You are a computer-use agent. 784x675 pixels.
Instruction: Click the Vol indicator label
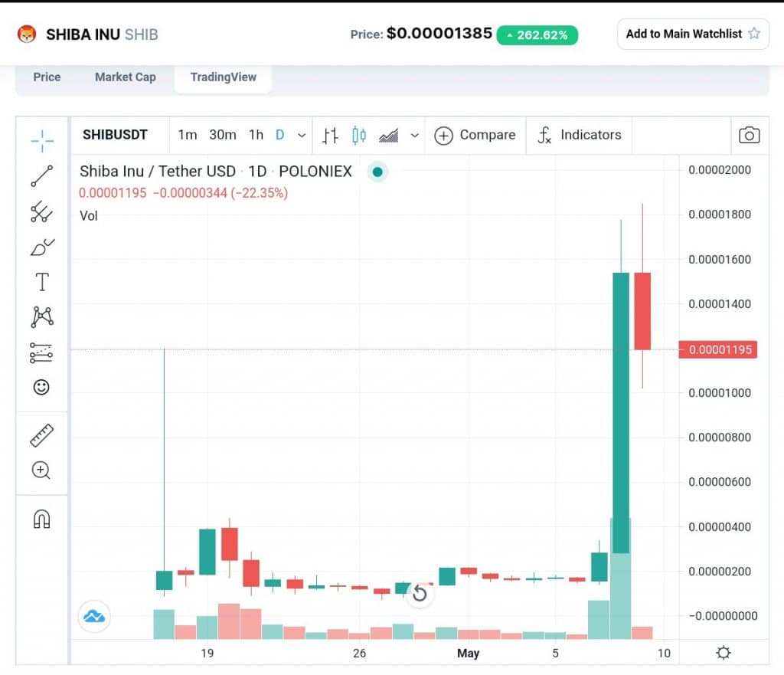89,215
